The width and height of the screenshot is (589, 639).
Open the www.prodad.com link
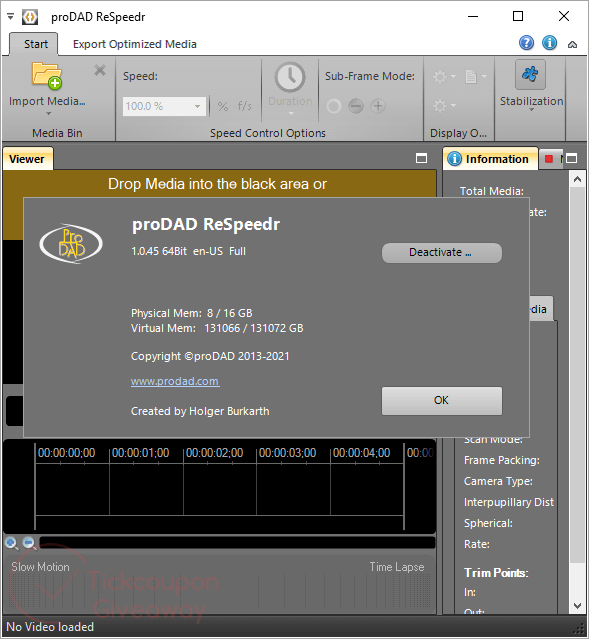[175, 381]
